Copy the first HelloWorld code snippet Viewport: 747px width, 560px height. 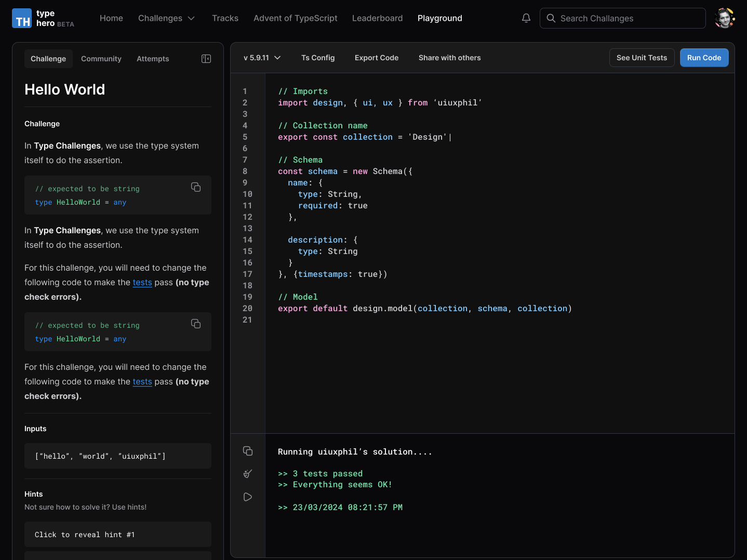click(x=196, y=187)
